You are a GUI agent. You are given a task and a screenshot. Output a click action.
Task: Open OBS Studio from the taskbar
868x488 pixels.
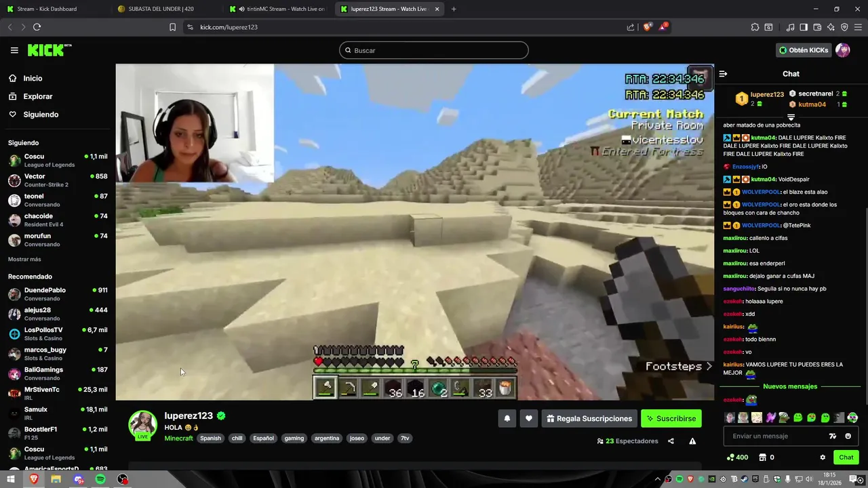tap(123, 479)
